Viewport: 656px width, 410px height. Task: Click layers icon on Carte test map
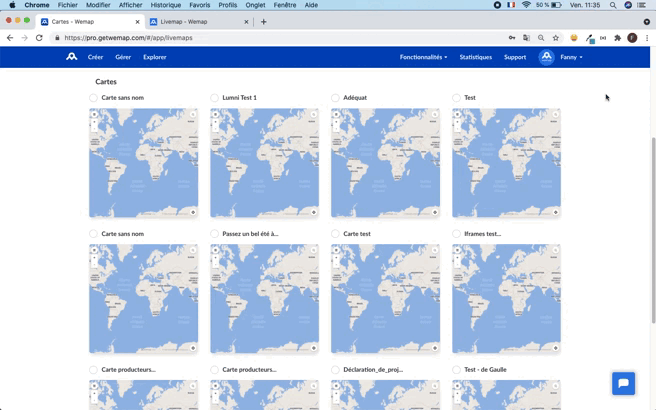click(x=336, y=250)
